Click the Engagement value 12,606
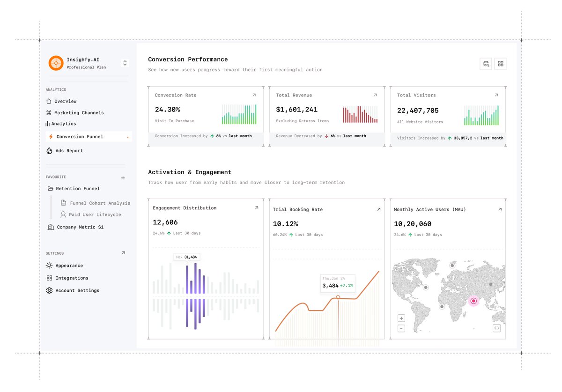Image resolution: width=562 pixels, height=392 pixels. pyautogui.click(x=165, y=222)
